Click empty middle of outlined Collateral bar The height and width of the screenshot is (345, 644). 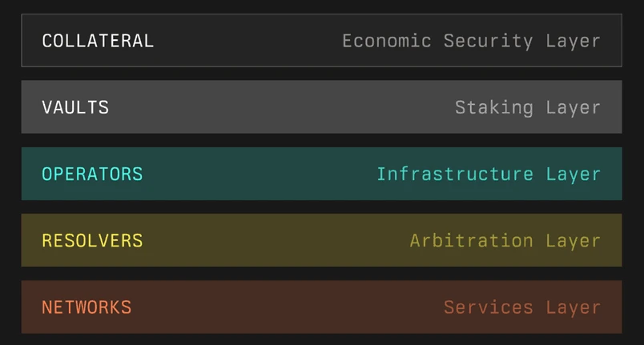click(248, 41)
